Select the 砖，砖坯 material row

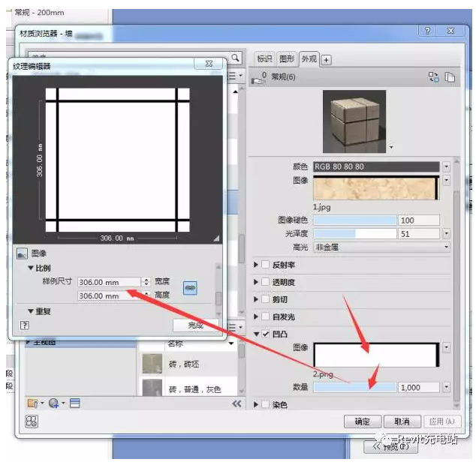click(x=188, y=364)
